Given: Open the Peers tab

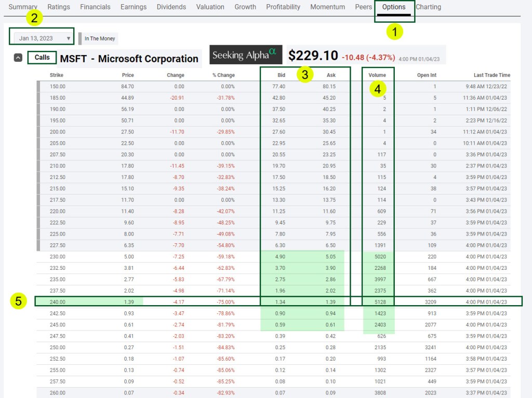Looking at the screenshot, I should (x=363, y=7).
